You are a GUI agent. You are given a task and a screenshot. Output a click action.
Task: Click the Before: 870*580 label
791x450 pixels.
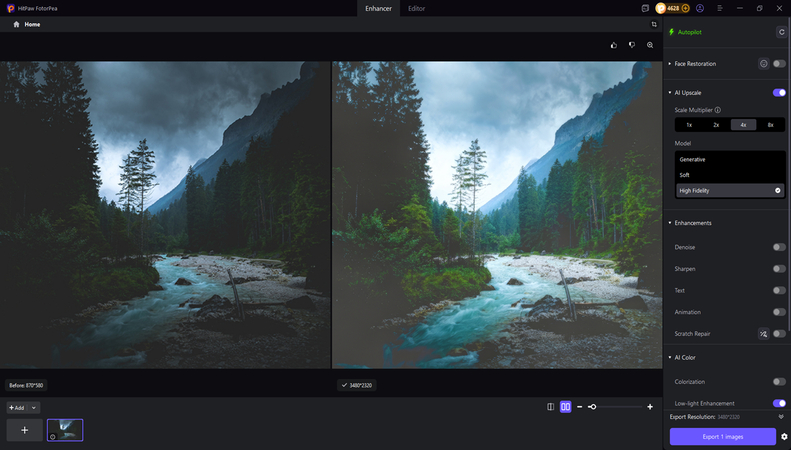pyautogui.click(x=26, y=385)
